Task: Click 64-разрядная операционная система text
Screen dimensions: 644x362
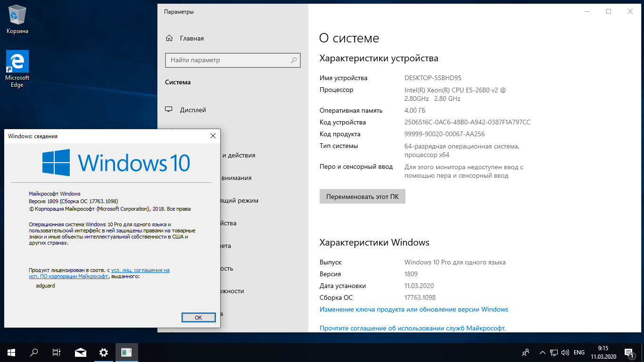Action: [x=462, y=150]
